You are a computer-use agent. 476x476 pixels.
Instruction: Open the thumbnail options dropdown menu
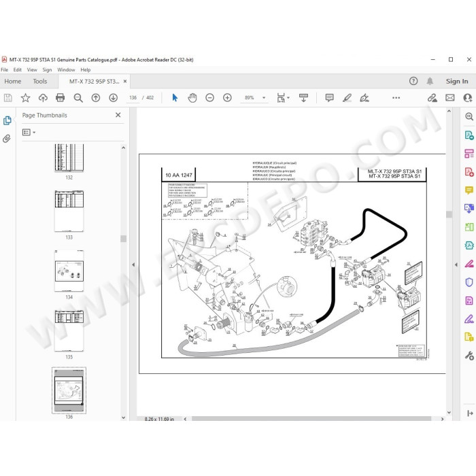pyautogui.click(x=29, y=133)
